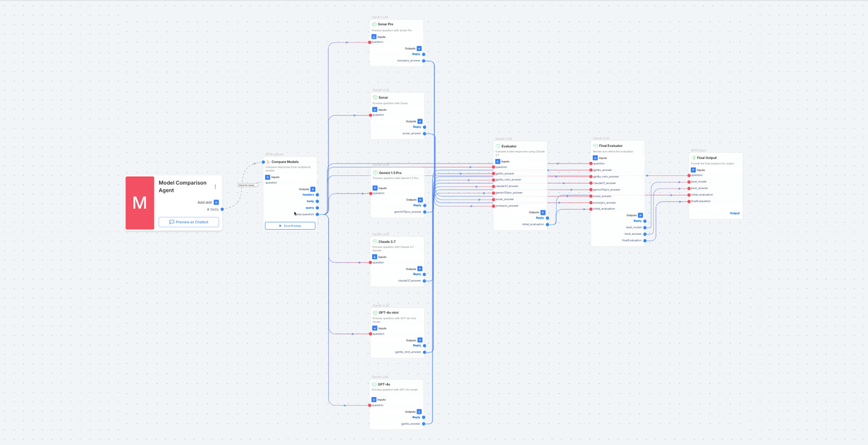Click the GPT-4o mini node type icon
Image resolution: width=868 pixels, height=445 pixels.
(375, 313)
